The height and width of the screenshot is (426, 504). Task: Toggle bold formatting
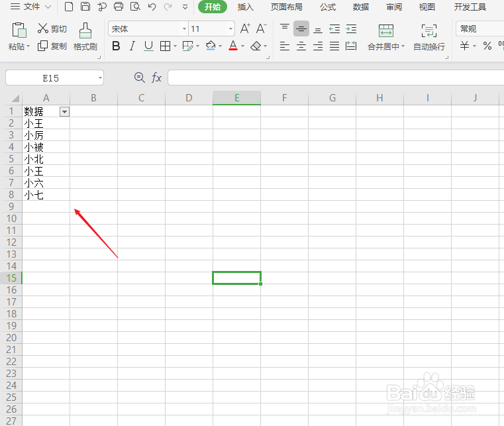pos(116,46)
